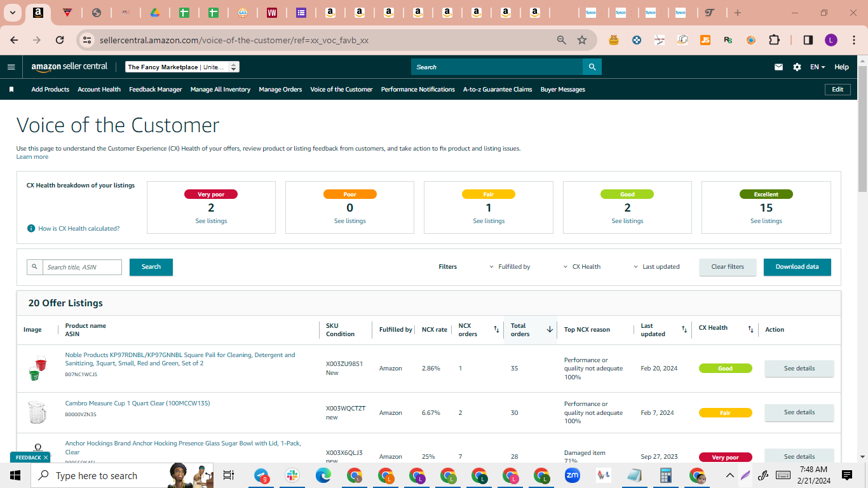Screen dimensions: 868x488
Task: Open See listings under Fair
Action: (x=489, y=221)
